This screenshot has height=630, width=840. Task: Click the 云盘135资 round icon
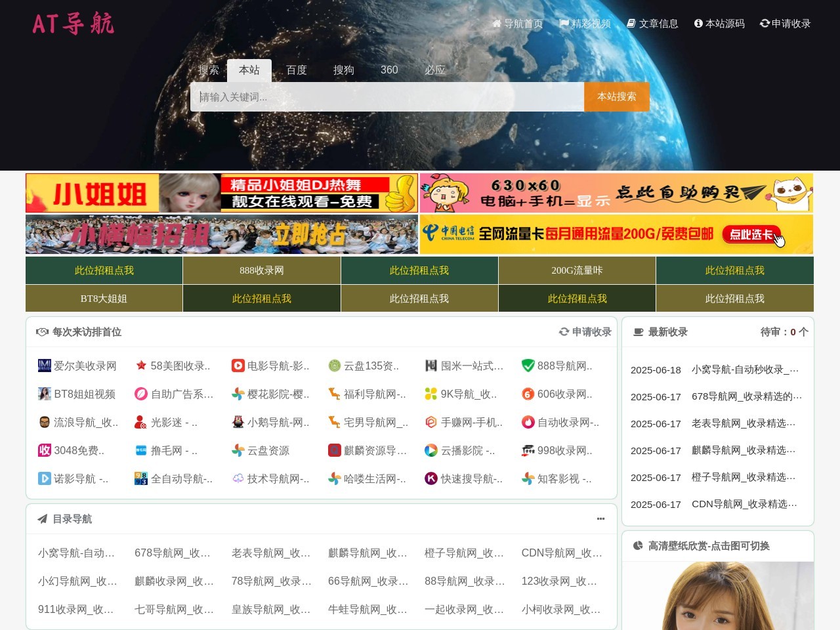click(x=335, y=366)
